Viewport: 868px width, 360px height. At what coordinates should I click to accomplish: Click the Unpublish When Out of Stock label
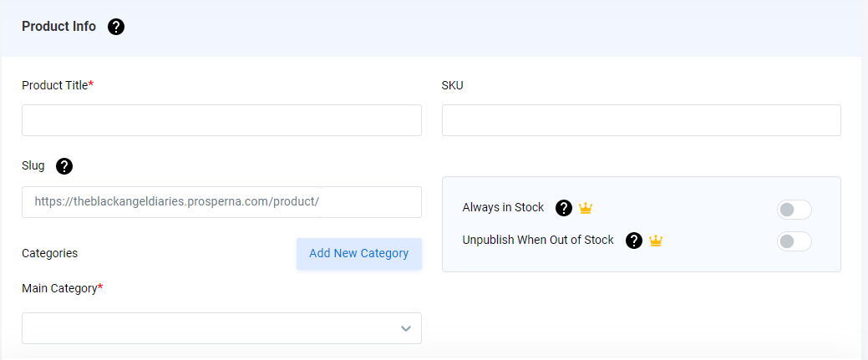pyautogui.click(x=538, y=240)
